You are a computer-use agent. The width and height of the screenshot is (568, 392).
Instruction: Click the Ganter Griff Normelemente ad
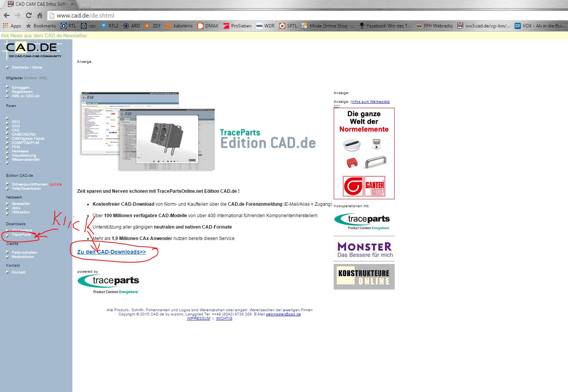364,154
